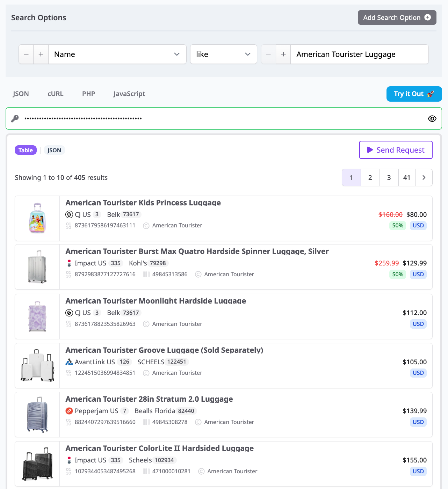448x489 pixels.
Task: Click the 50% discount badge on Princess Luggage
Action: (398, 226)
